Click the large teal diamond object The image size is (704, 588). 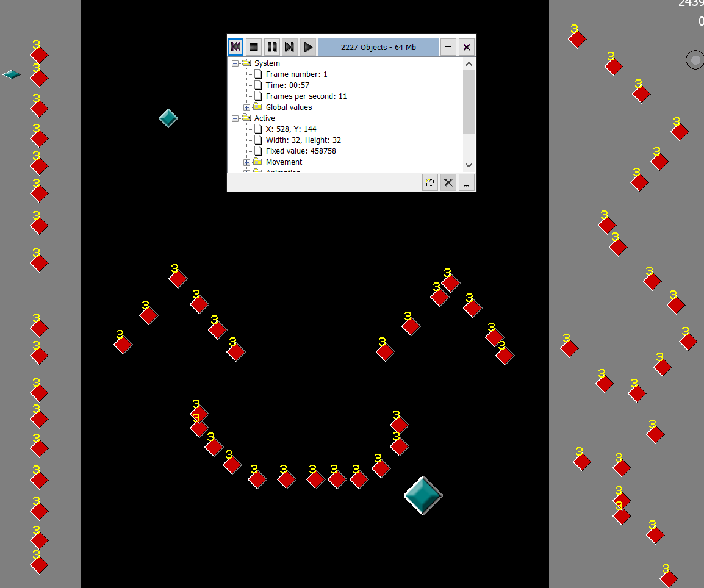coord(423,495)
